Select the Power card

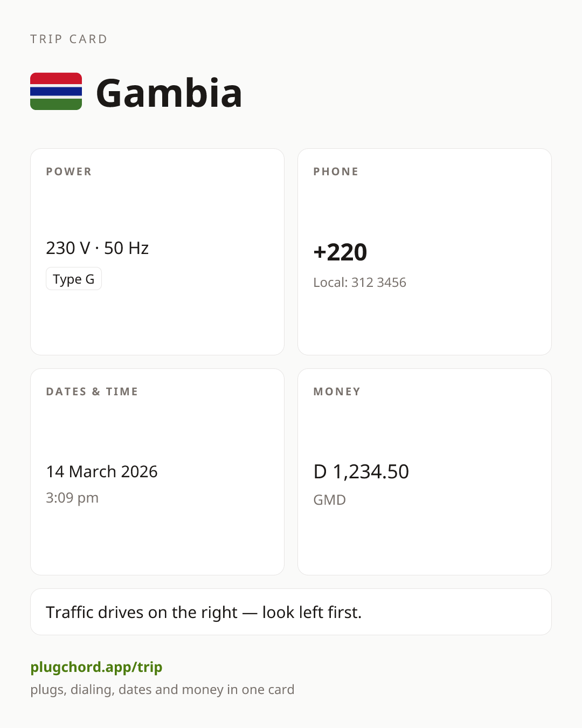(157, 252)
